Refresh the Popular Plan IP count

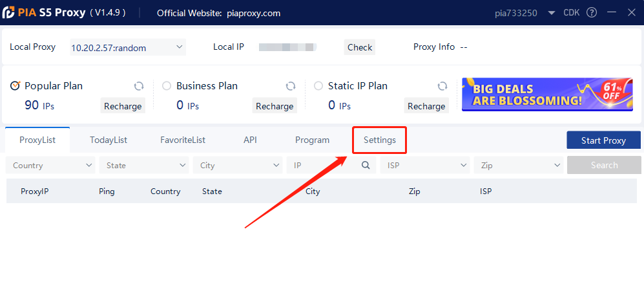(x=139, y=86)
